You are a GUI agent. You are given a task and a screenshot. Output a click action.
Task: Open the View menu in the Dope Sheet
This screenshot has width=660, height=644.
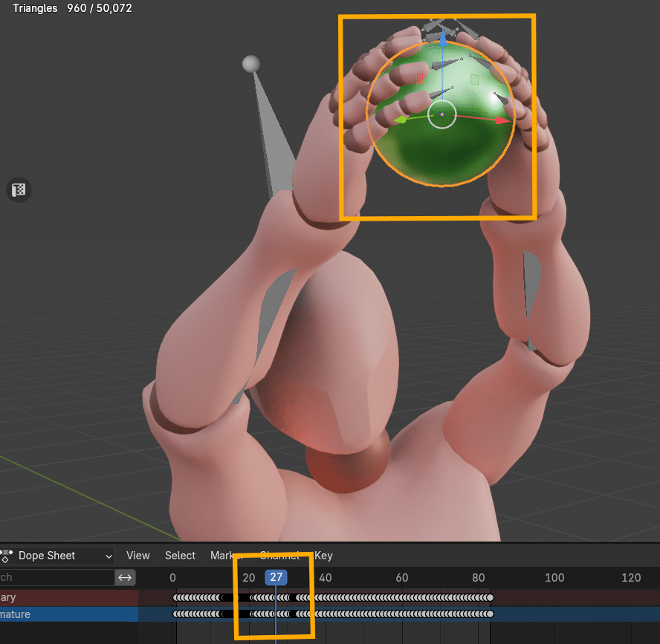coord(137,556)
